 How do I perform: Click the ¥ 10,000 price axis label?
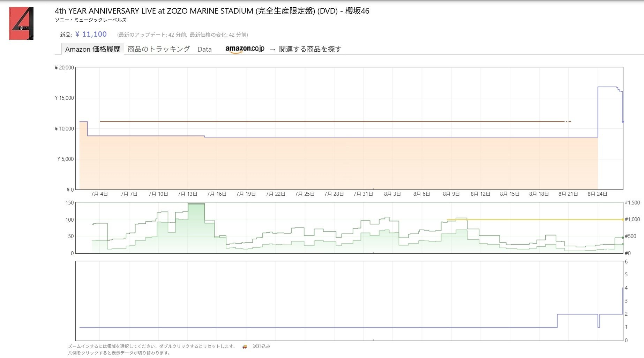click(64, 129)
